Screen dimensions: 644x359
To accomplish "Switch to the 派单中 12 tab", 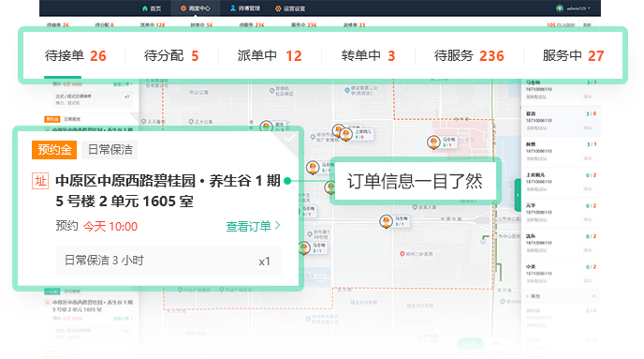I will 270,55.
